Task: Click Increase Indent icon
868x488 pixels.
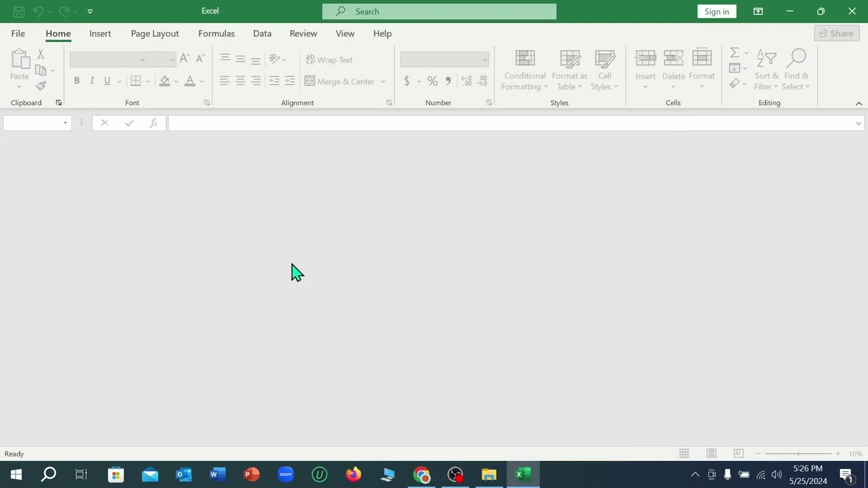Action: 290,81
